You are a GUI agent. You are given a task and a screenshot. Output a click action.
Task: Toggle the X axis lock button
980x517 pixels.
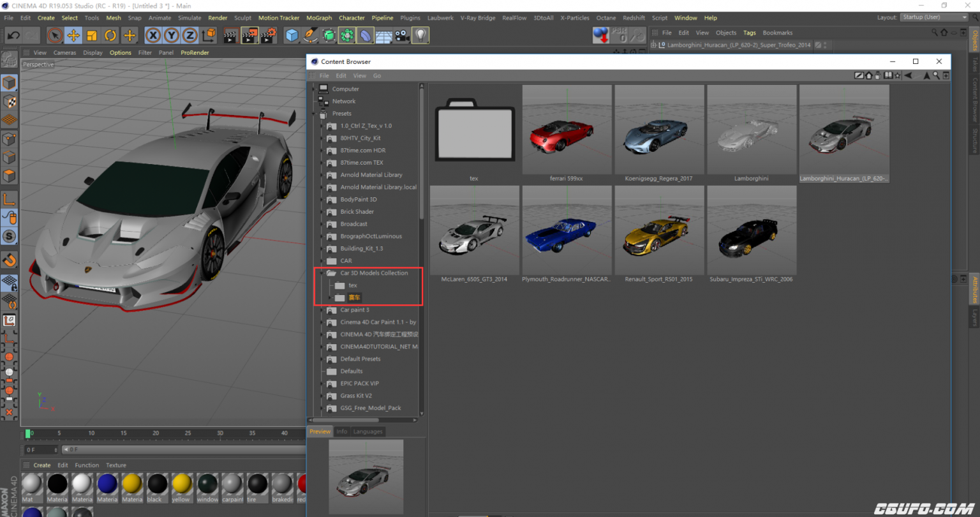click(x=153, y=36)
